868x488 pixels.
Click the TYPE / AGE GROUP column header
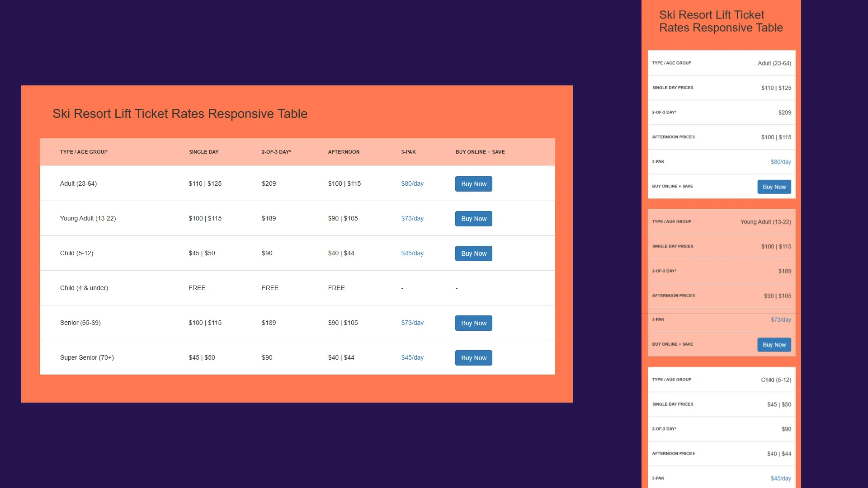click(x=84, y=152)
